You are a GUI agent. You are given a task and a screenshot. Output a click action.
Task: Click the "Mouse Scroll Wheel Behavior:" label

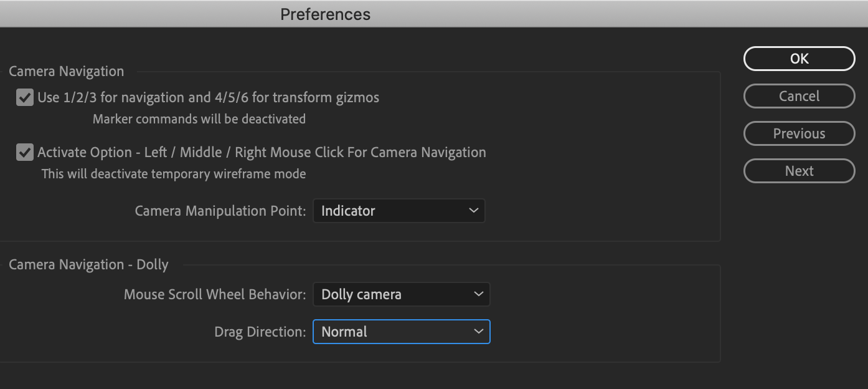click(215, 294)
